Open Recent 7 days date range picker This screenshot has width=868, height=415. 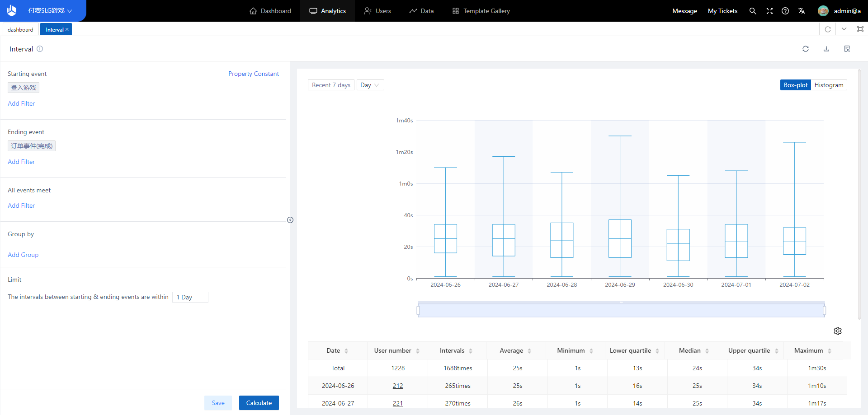pyautogui.click(x=331, y=85)
